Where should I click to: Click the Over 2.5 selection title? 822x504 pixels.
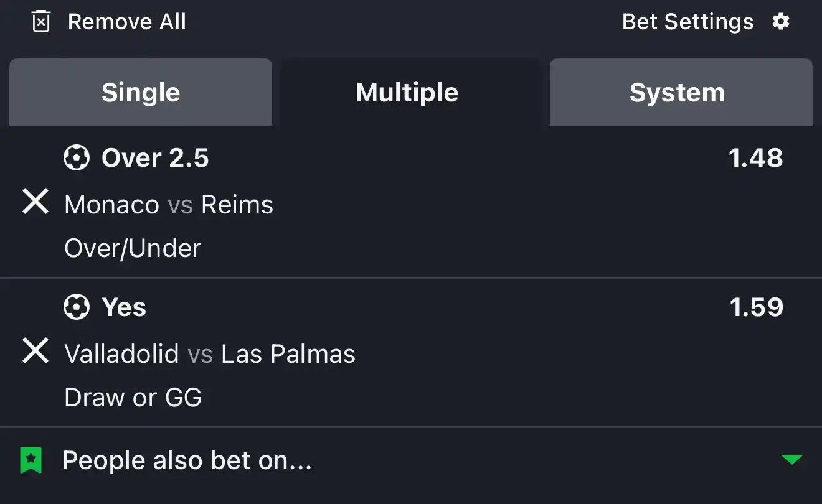tap(155, 158)
